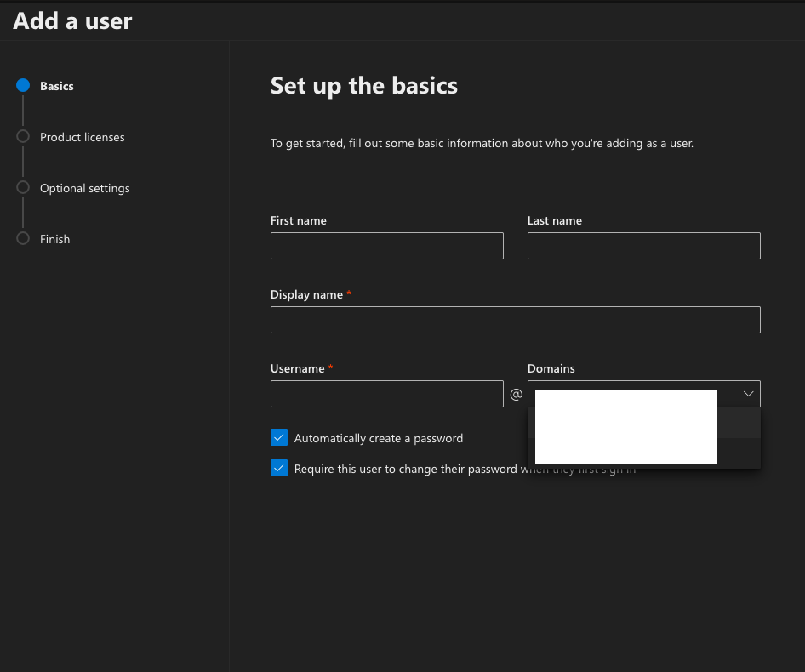Viewport: 805px width, 672px height.
Task: Click the red asterisk next to Display name
Action: click(348, 293)
